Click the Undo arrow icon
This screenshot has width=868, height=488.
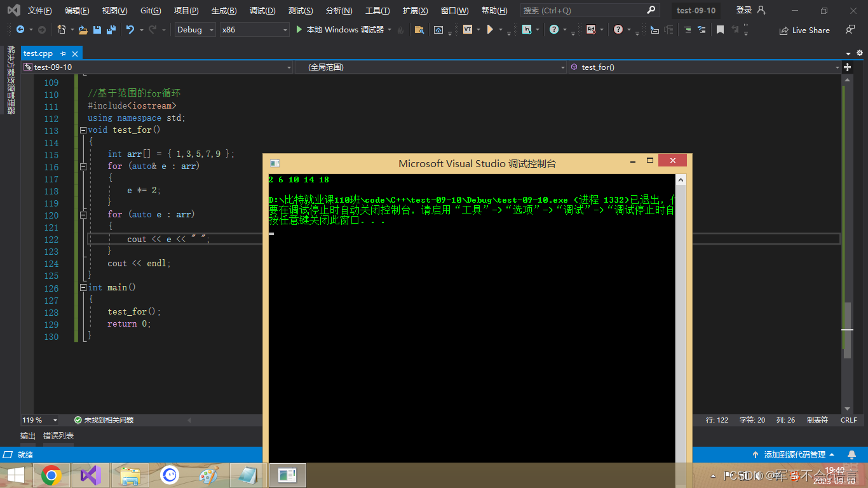coord(130,30)
